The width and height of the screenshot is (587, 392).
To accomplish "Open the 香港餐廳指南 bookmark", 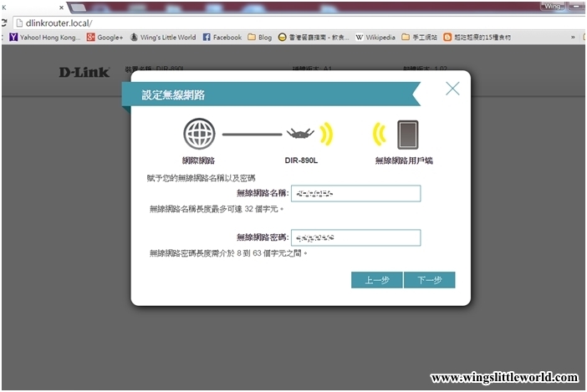I will [x=314, y=38].
